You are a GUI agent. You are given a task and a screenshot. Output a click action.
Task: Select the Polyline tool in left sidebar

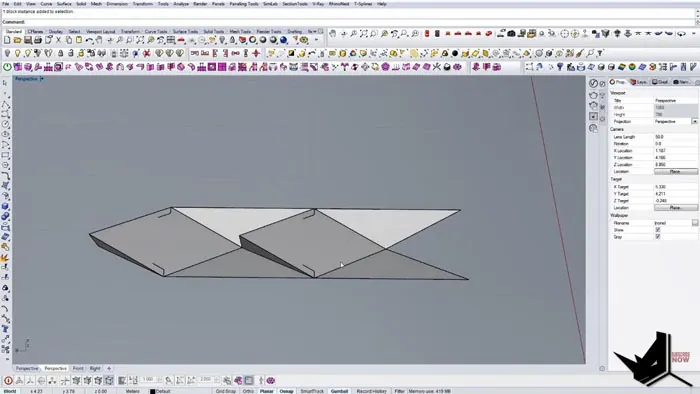[5, 105]
